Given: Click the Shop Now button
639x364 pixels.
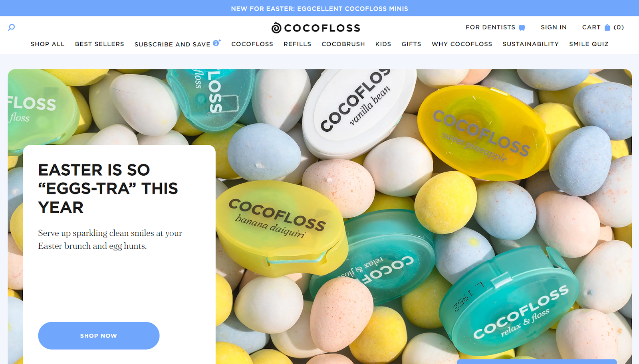Looking at the screenshot, I should (99, 336).
